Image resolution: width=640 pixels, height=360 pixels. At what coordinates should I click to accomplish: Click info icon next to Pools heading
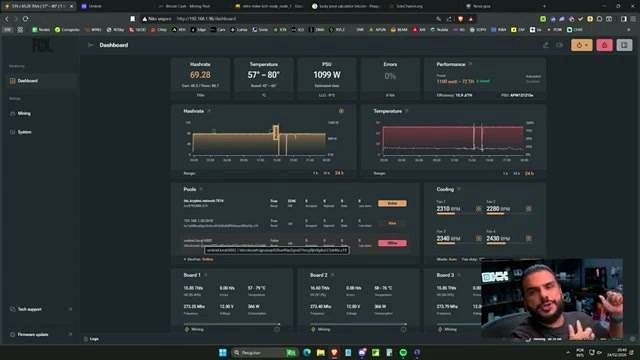[201, 189]
